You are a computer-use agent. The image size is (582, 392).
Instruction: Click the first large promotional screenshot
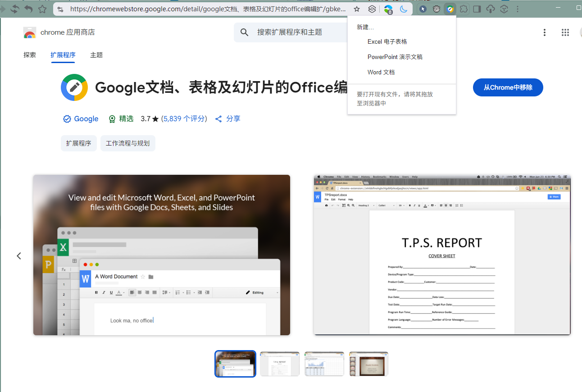162,255
